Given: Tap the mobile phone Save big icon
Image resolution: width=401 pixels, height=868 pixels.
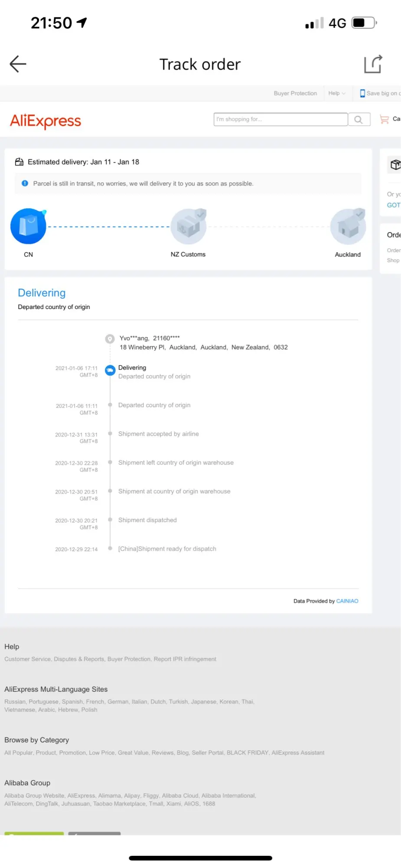Looking at the screenshot, I should [362, 93].
